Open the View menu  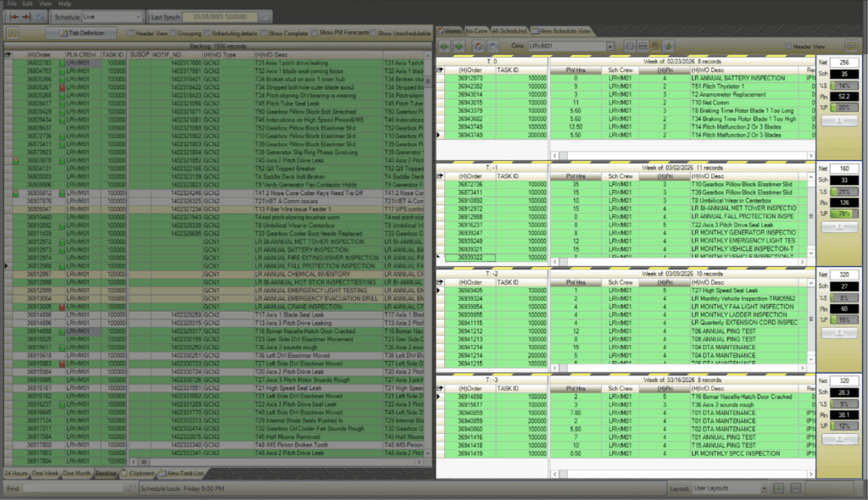(46, 4)
